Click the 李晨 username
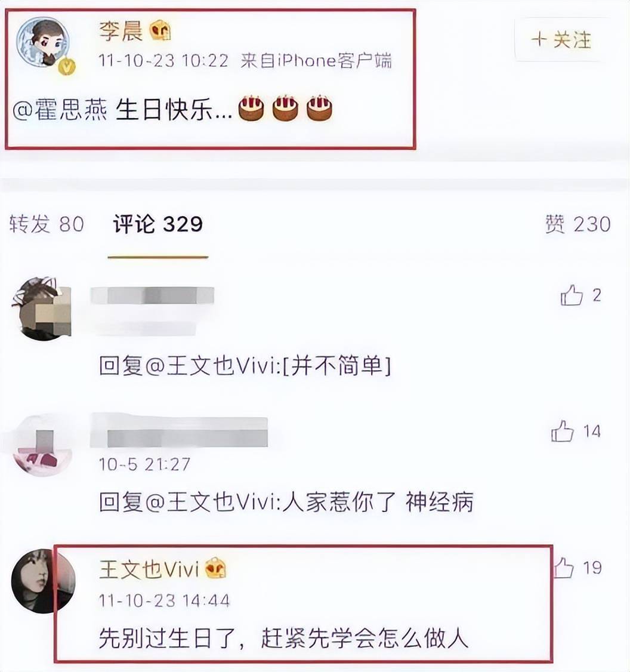The image size is (630, 672). tap(121, 31)
